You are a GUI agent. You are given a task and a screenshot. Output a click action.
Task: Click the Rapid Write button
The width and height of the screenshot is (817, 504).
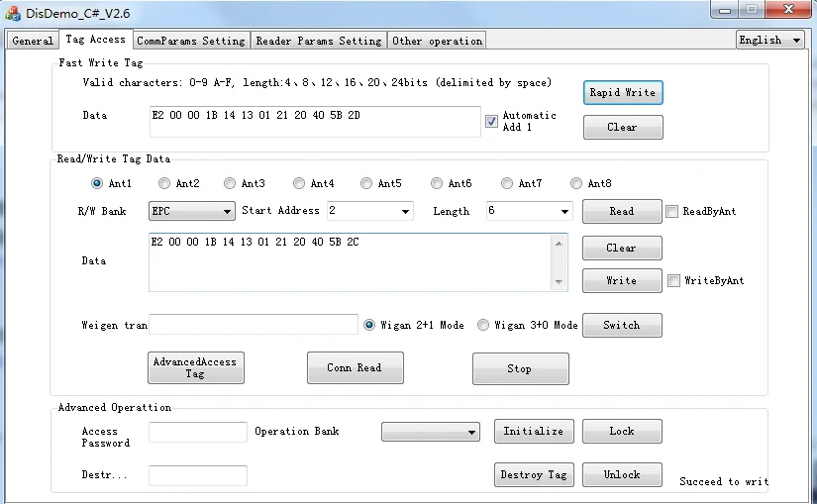point(623,93)
